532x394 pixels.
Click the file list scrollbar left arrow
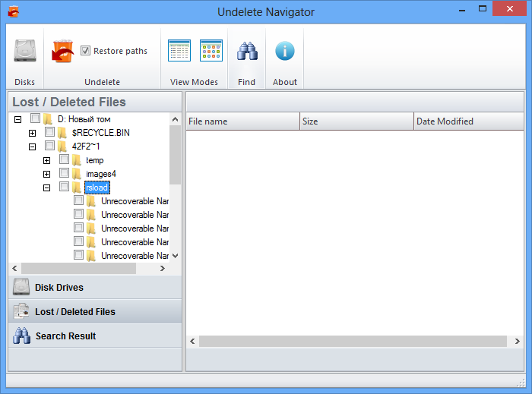[x=192, y=341]
